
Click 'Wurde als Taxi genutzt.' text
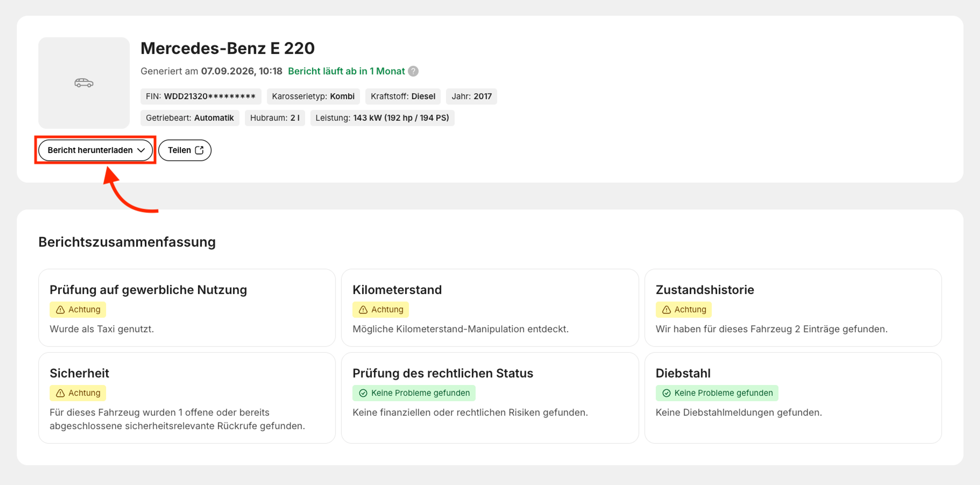pos(102,329)
